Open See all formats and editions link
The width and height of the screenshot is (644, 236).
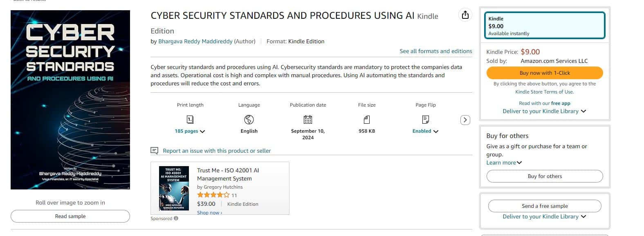coord(436,51)
